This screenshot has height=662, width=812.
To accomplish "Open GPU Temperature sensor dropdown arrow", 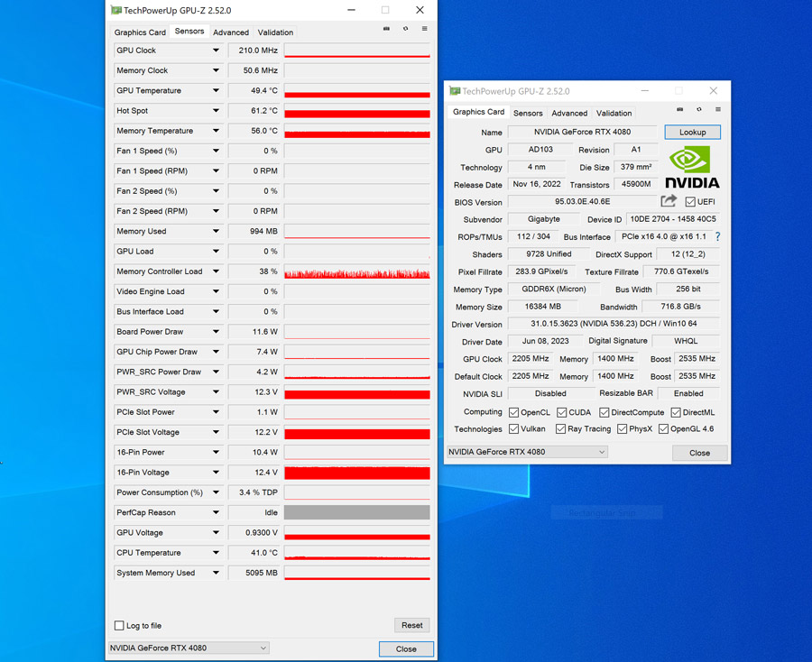I will tap(216, 90).
